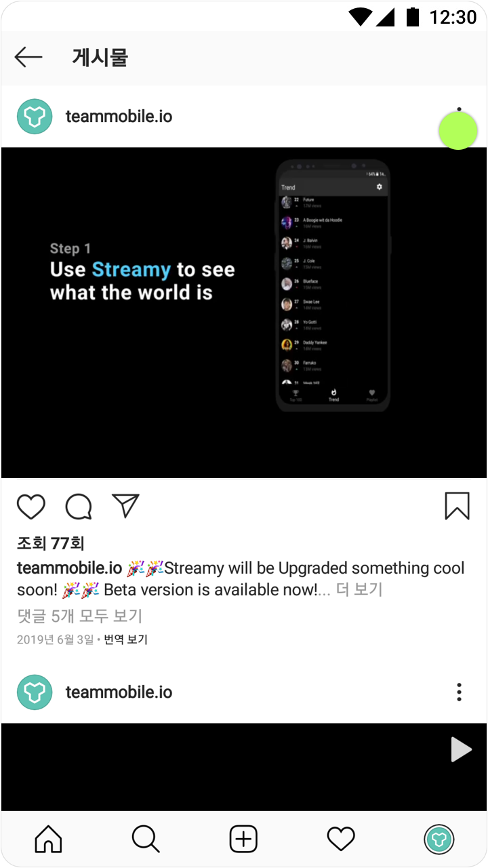Tap teammobile.io avatar on first post
Image resolution: width=488 pixels, height=868 pixels.
[35, 117]
